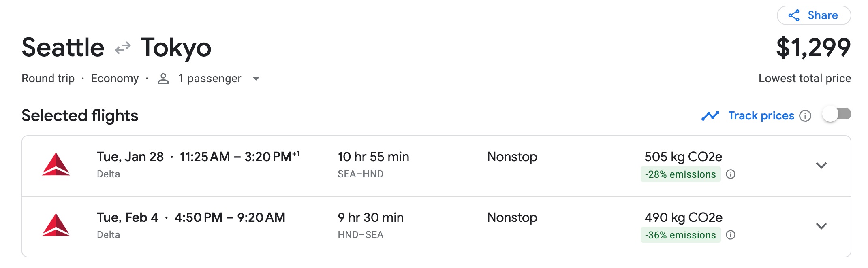Click the Delta logo on the Feb 4 flight
The image size is (868, 268).
pyautogui.click(x=57, y=225)
